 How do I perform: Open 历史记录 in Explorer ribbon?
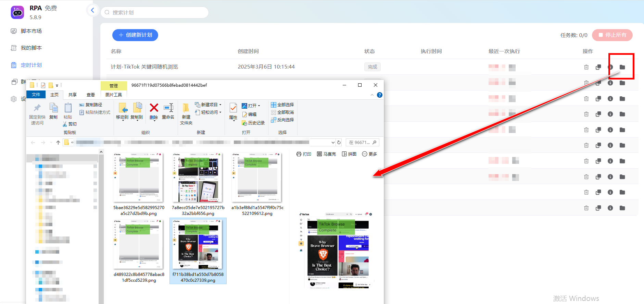tap(253, 123)
